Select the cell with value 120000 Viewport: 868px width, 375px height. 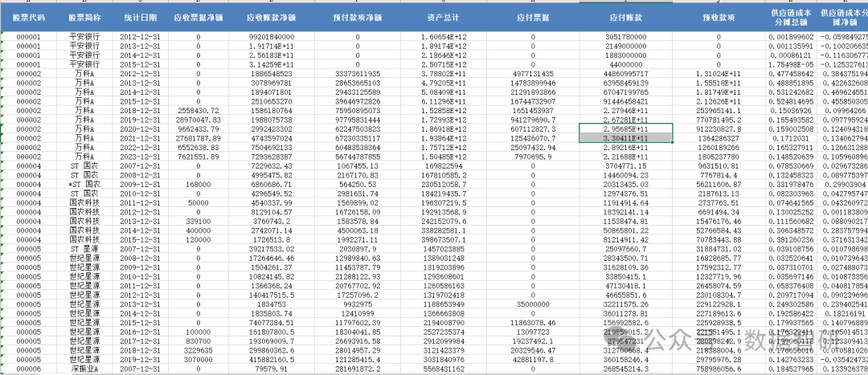coord(199,240)
